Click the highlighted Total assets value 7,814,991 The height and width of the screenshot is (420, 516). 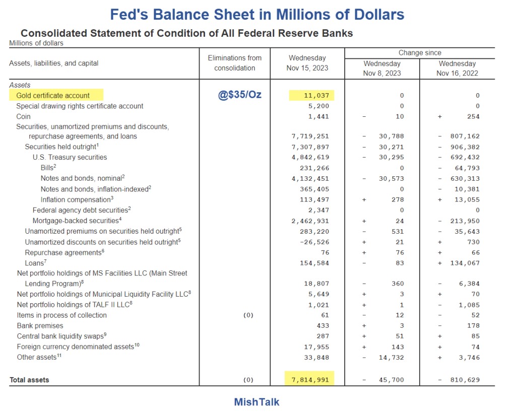point(310,380)
